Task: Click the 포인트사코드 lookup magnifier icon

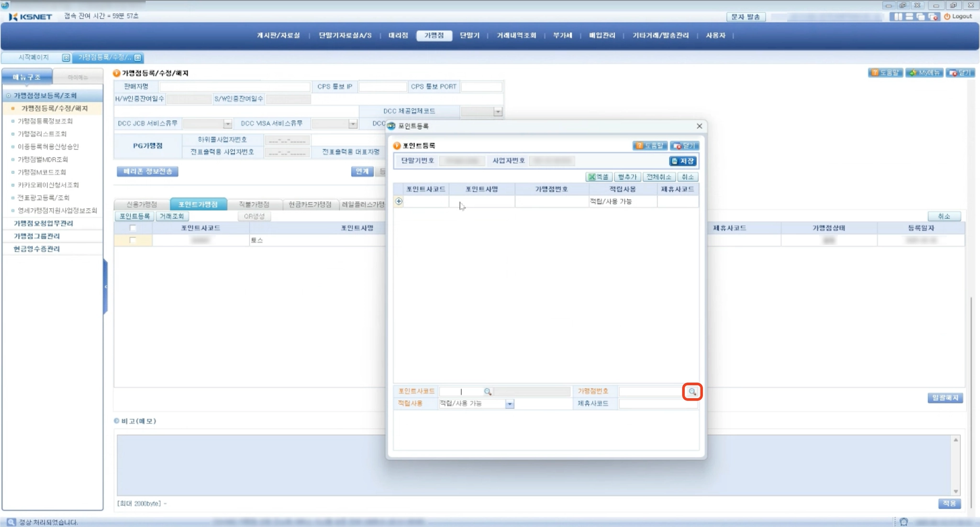Action: coord(487,392)
